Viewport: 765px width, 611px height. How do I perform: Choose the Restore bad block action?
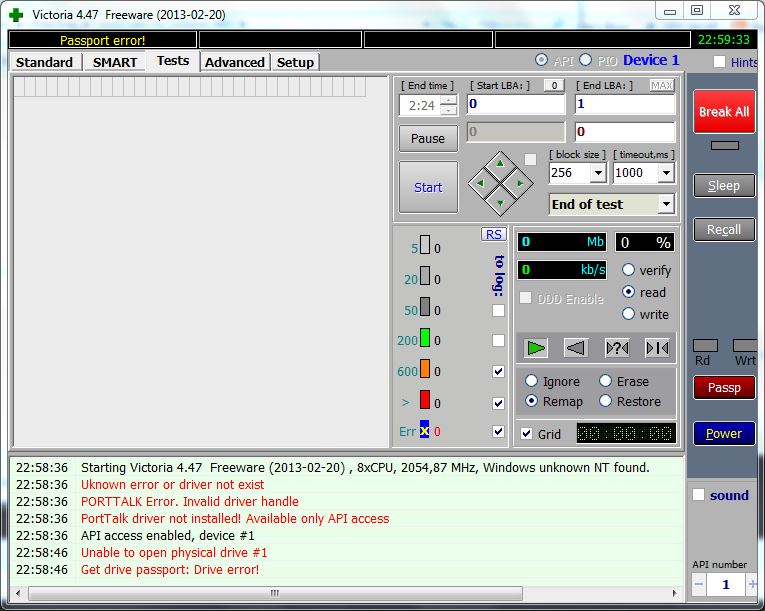[605, 401]
